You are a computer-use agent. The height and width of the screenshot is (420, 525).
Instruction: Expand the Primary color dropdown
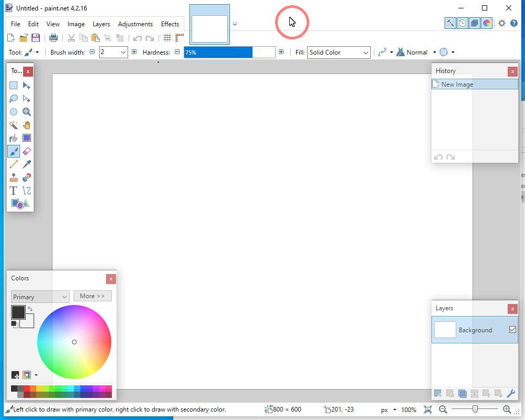point(40,297)
